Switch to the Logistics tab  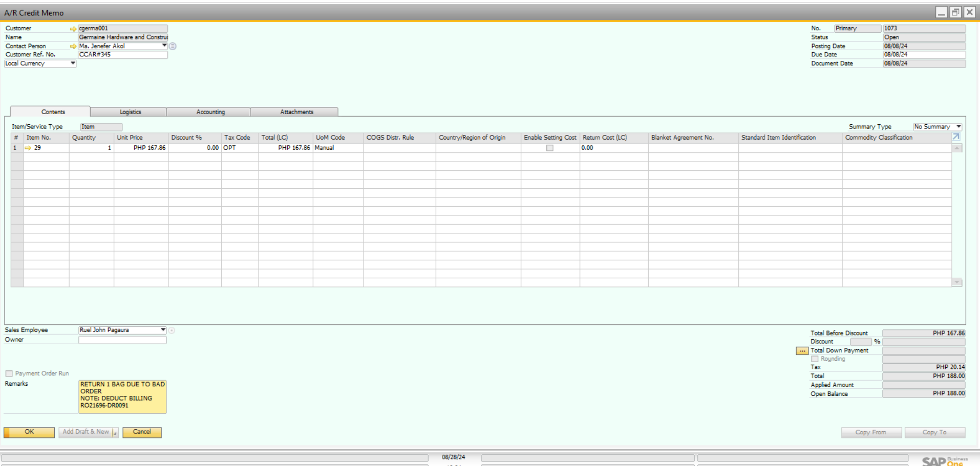click(130, 112)
